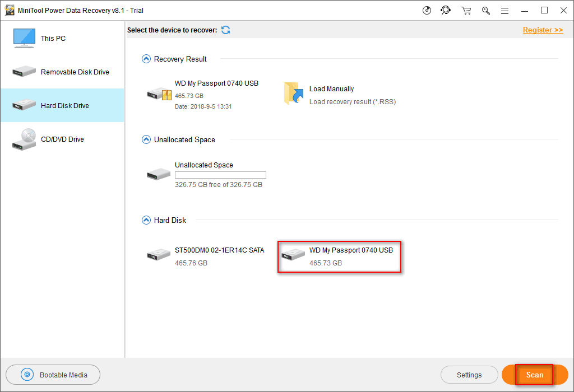Screen dimensions: 574x392
Task: Click the '465.73 GB' size under Recovery Result
Action: (189, 96)
